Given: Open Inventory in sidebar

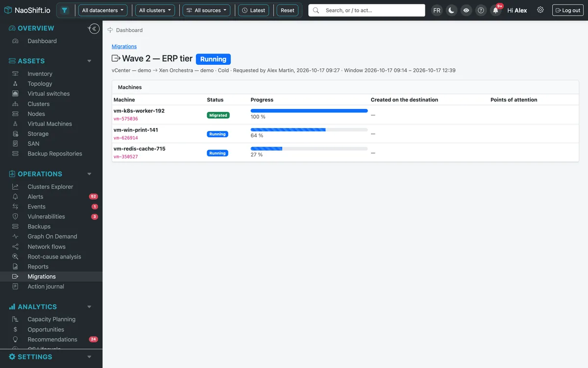Looking at the screenshot, I should coord(40,74).
